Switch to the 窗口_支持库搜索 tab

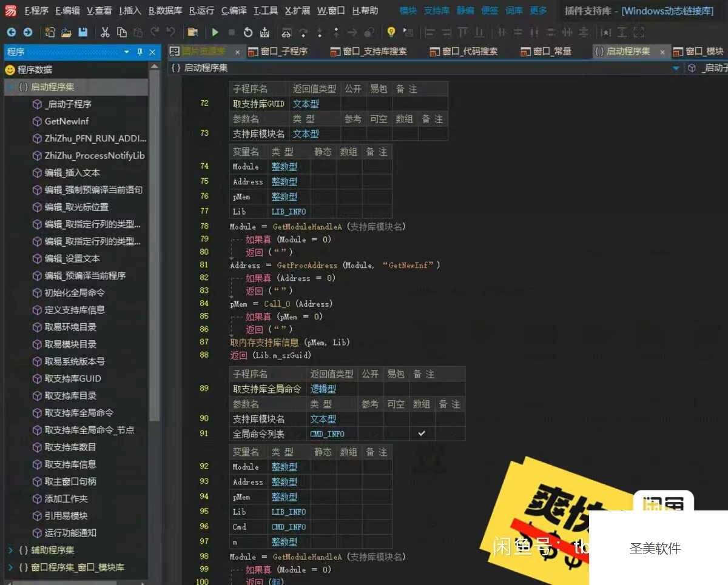(x=369, y=52)
